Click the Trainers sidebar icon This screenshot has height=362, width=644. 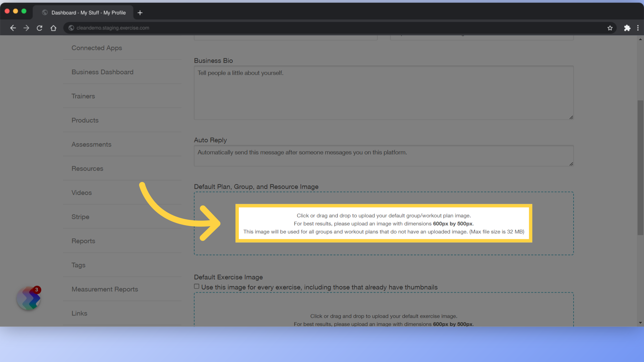pos(83,96)
